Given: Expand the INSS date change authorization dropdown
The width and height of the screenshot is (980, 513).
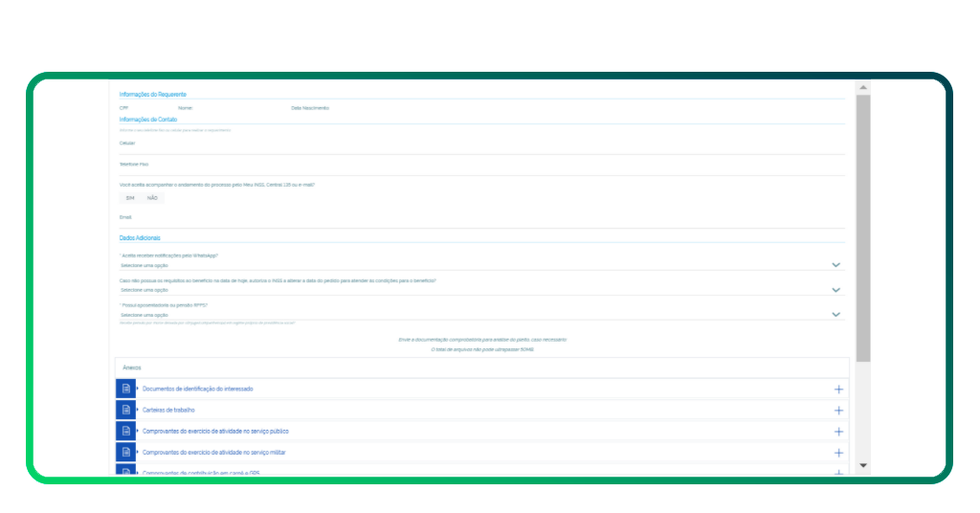Looking at the screenshot, I should pyautogui.click(x=479, y=289).
